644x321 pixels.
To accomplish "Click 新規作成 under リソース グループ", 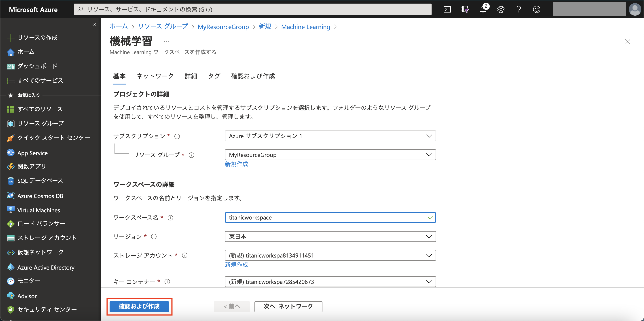I will 236,164.
